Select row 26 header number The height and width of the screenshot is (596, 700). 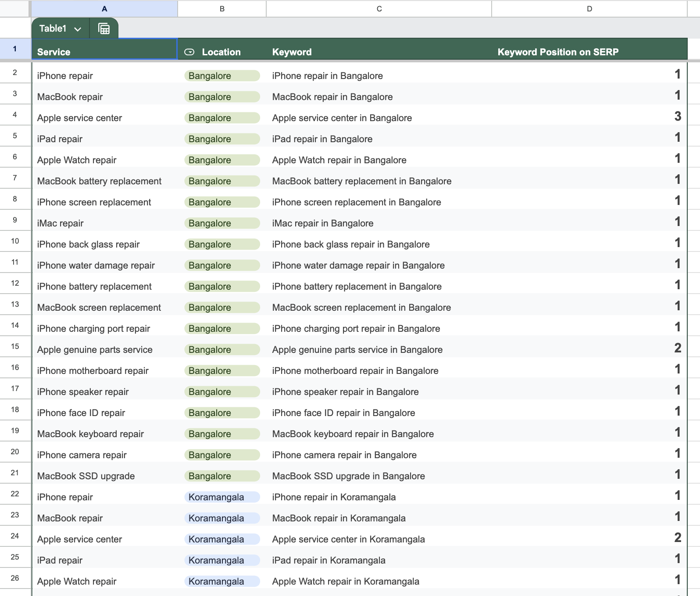coord(15,578)
